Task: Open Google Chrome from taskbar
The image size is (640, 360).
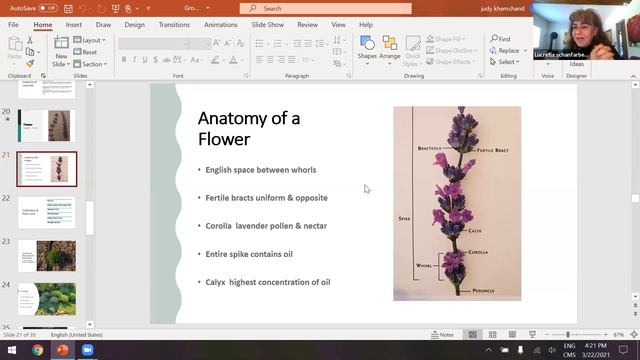Action: coord(38,350)
